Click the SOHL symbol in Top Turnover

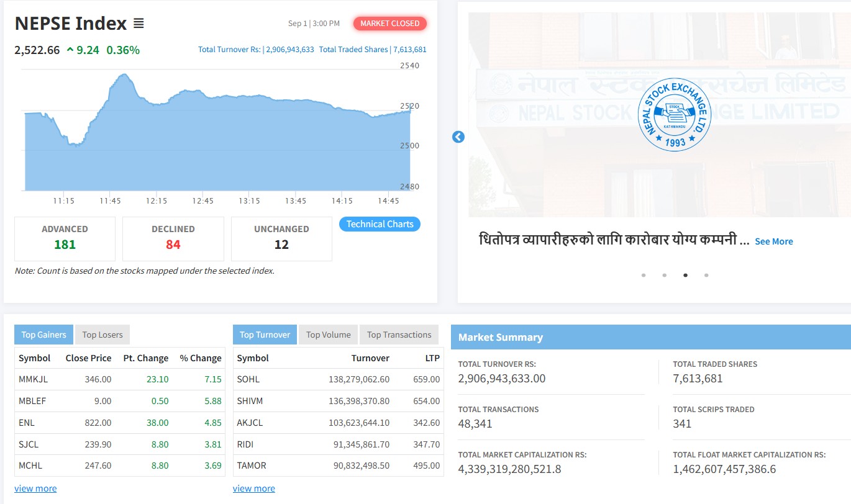pyautogui.click(x=248, y=379)
